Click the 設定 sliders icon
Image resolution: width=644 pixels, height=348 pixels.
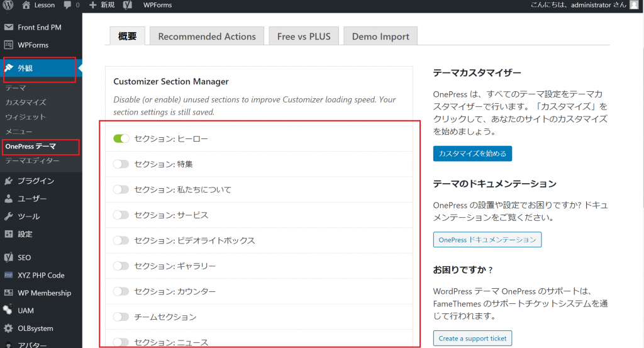pyautogui.click(x=9, y=233)
